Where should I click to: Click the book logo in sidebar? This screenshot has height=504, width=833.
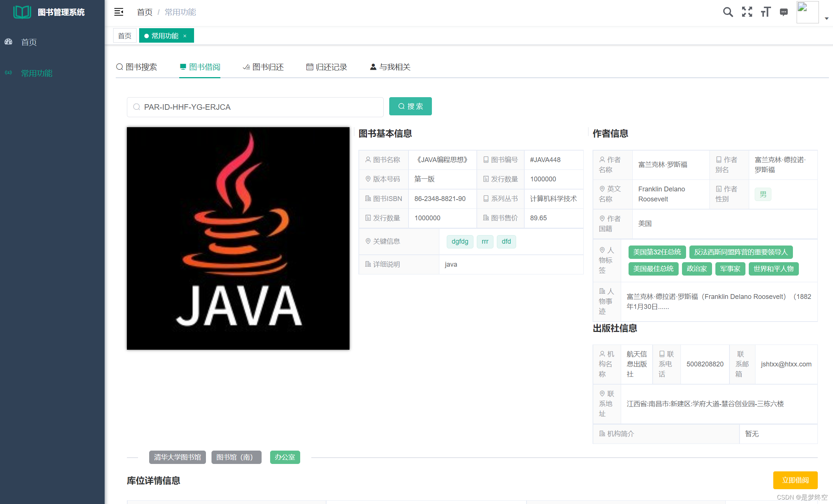(x=22, y=12)
